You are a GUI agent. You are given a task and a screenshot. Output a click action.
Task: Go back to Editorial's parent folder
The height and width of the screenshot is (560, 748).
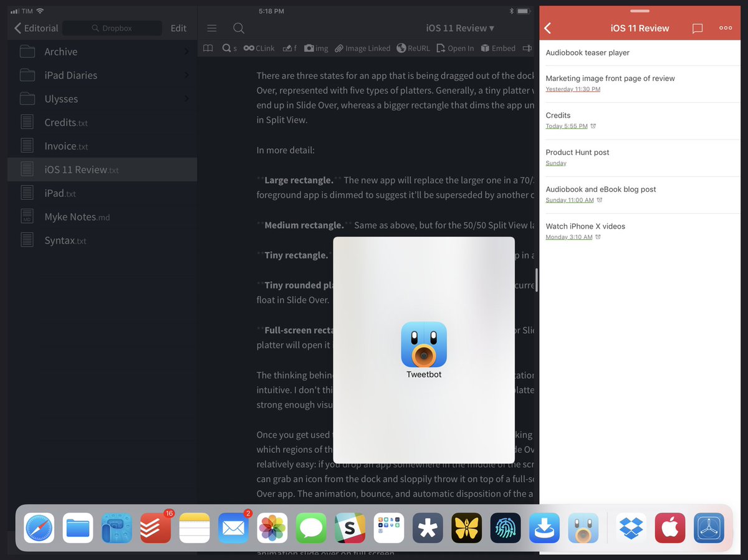(x=36, y=28)
